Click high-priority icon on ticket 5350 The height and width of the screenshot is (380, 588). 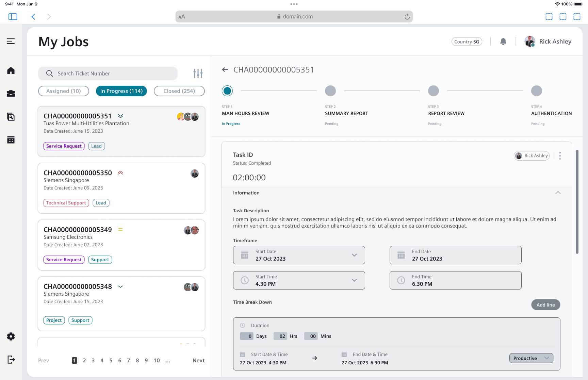[x=120, y=173]
